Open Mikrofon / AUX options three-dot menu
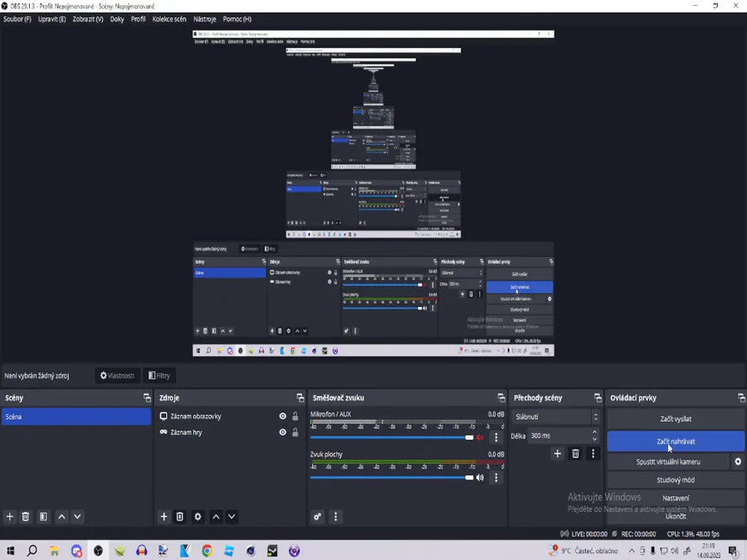 496,437
